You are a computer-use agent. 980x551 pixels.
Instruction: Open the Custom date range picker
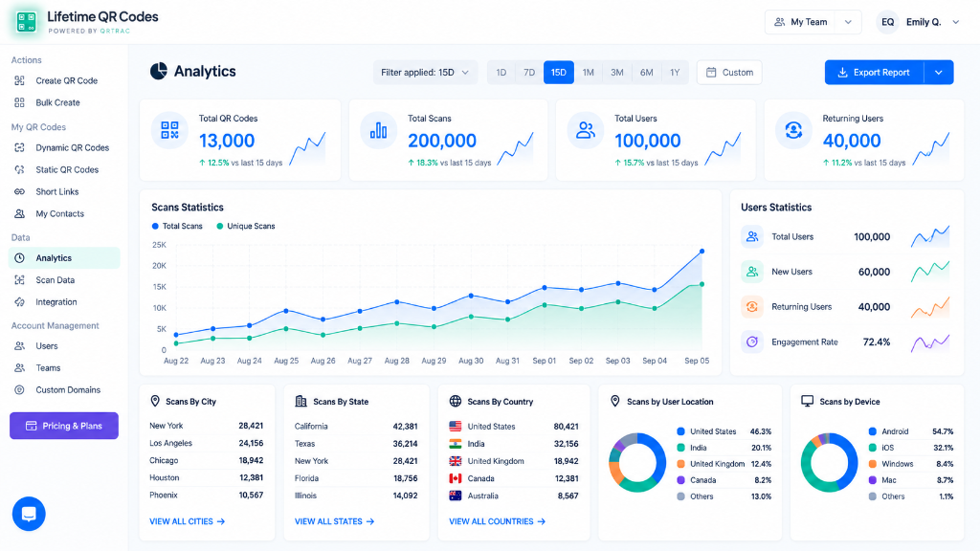coord(729,73)
